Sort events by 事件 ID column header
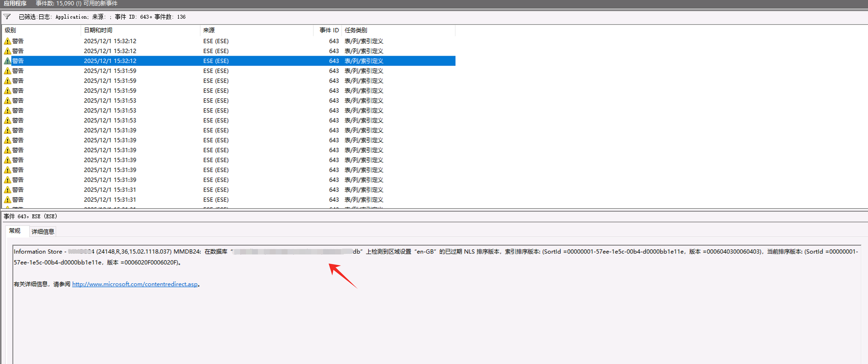The height and width of the screenshot is (364, 868). (329, 30)
